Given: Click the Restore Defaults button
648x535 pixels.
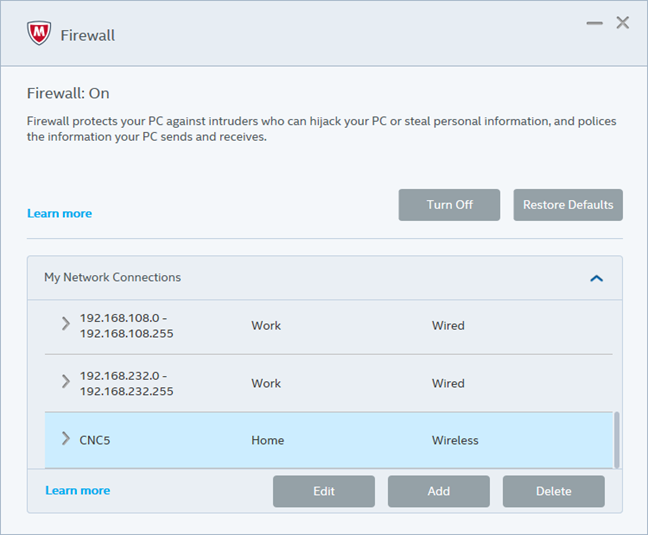Looking at the screenshot, I should click(568, 205).
